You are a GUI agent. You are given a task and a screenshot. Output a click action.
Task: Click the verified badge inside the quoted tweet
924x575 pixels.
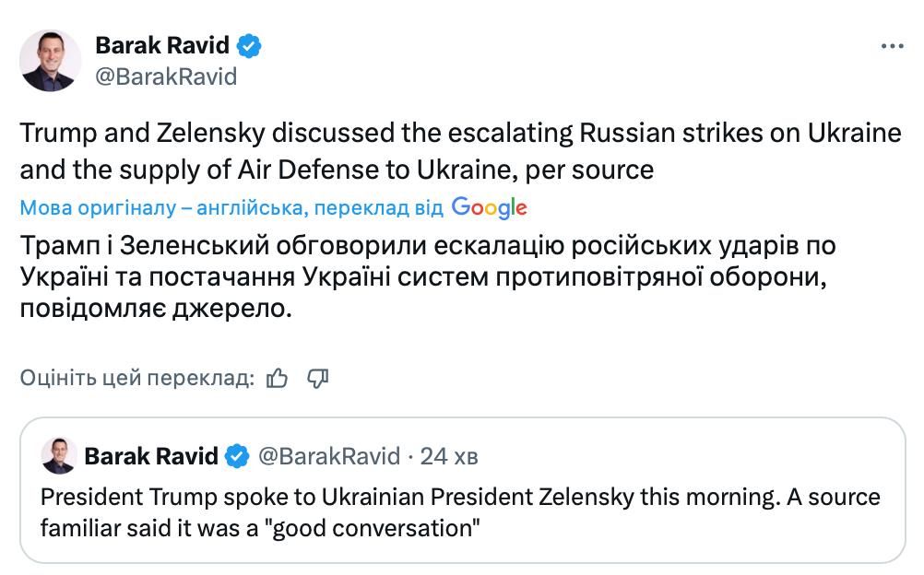point(238,456)
